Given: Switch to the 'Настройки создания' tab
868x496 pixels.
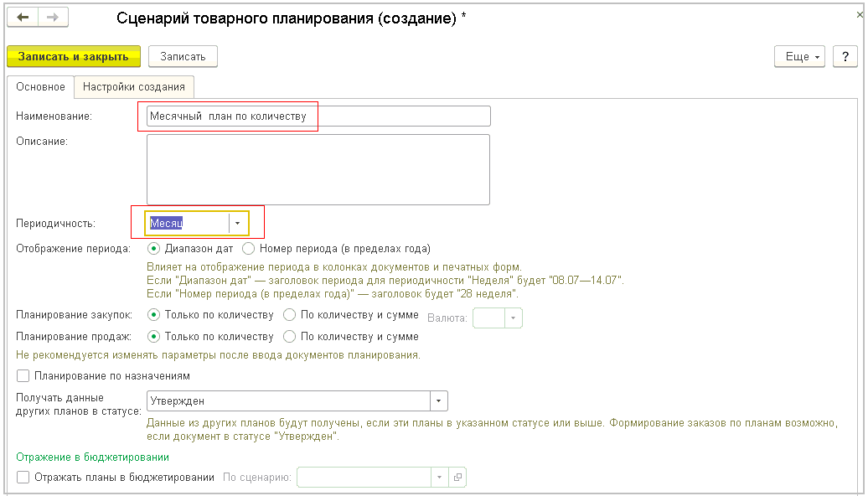Looking at the screenshot, I should [134, 87].
